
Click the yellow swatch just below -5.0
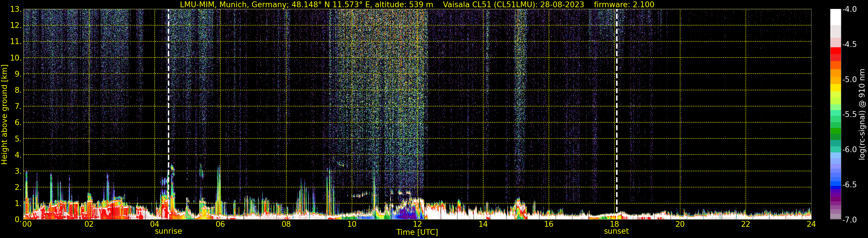[836, 88]
